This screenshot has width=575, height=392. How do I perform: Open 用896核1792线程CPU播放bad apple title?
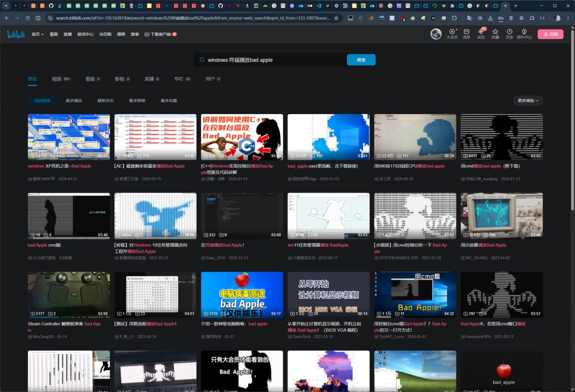(409, 166)
